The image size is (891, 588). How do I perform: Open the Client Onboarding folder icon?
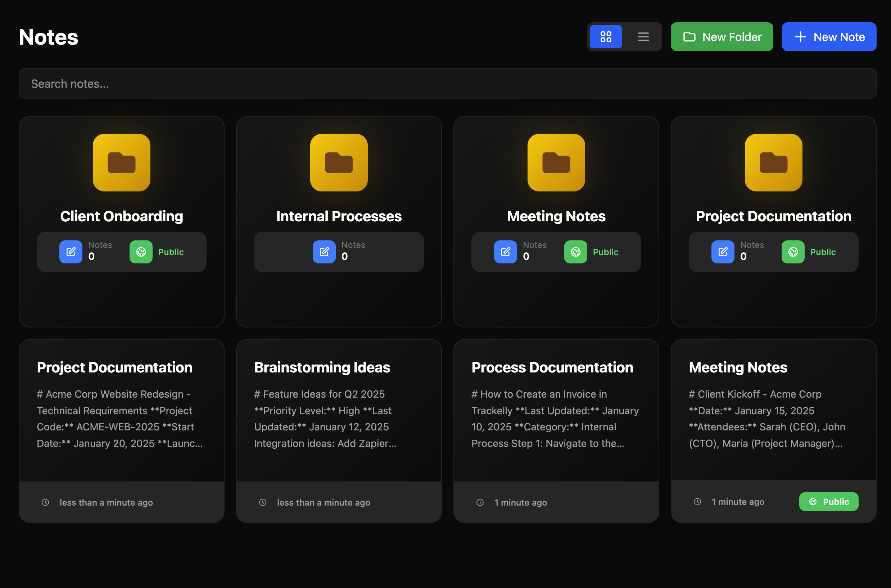click(121, 162)
